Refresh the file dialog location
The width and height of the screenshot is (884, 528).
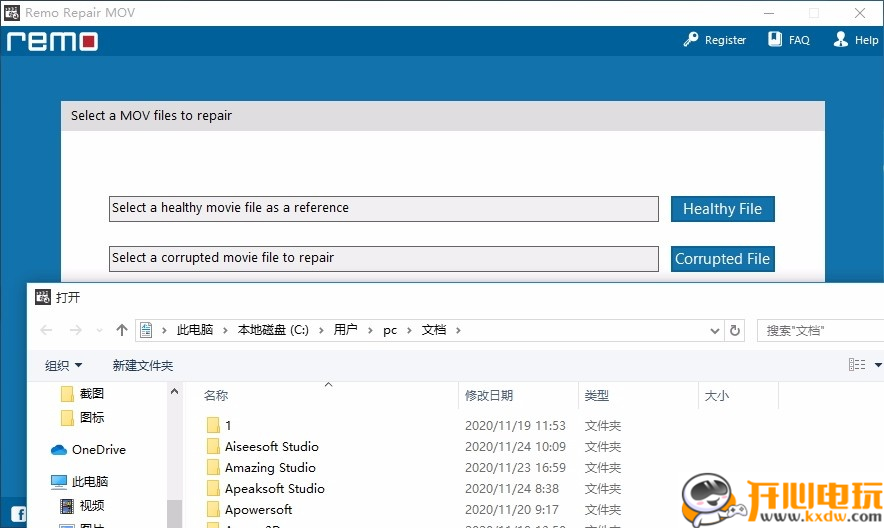(x=736, y=330)
